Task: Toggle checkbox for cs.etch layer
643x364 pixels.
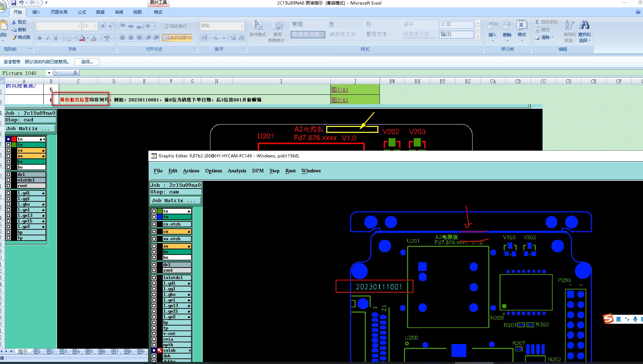Action: [154, 224]
